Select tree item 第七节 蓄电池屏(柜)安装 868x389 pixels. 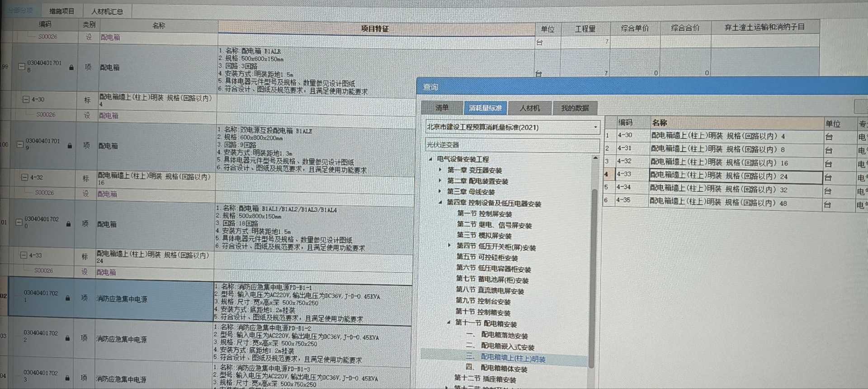click(x=492, y=279)
